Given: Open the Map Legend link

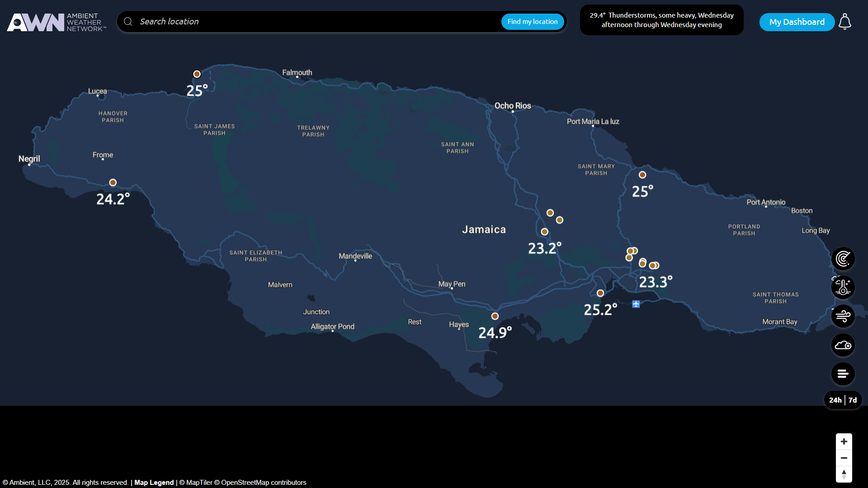Looking at the screenshot, I should [154, 483].
